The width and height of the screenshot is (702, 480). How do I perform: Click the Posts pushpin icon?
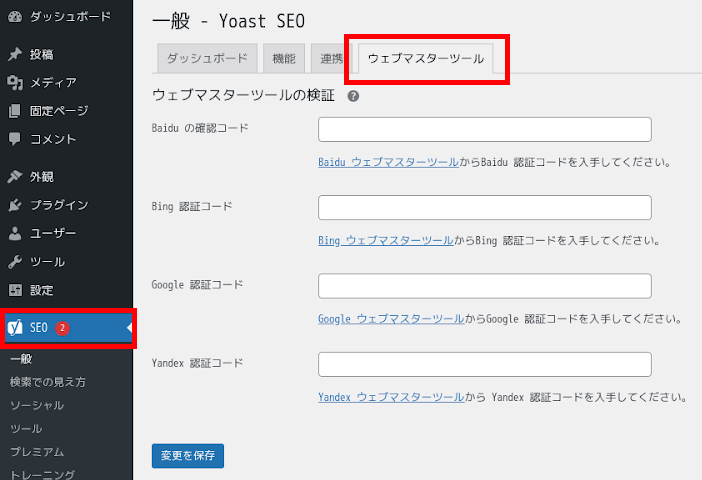[x=15, y=54]
